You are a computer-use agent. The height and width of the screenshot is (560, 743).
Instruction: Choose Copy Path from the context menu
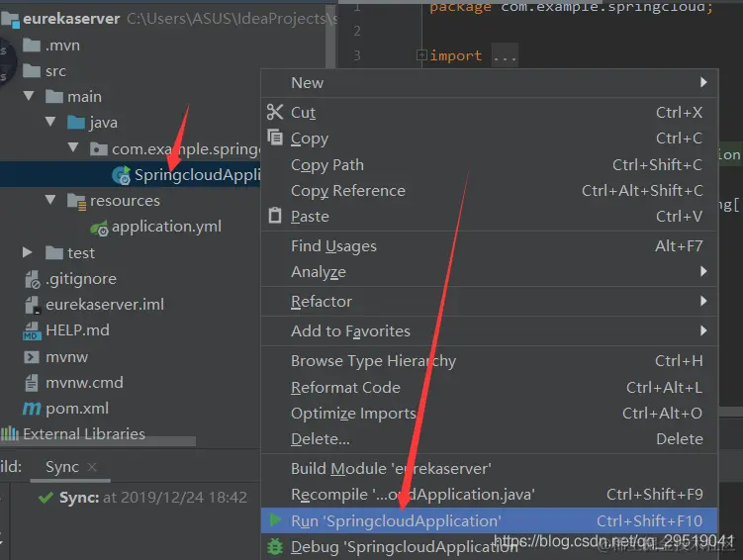click(490, 165)
